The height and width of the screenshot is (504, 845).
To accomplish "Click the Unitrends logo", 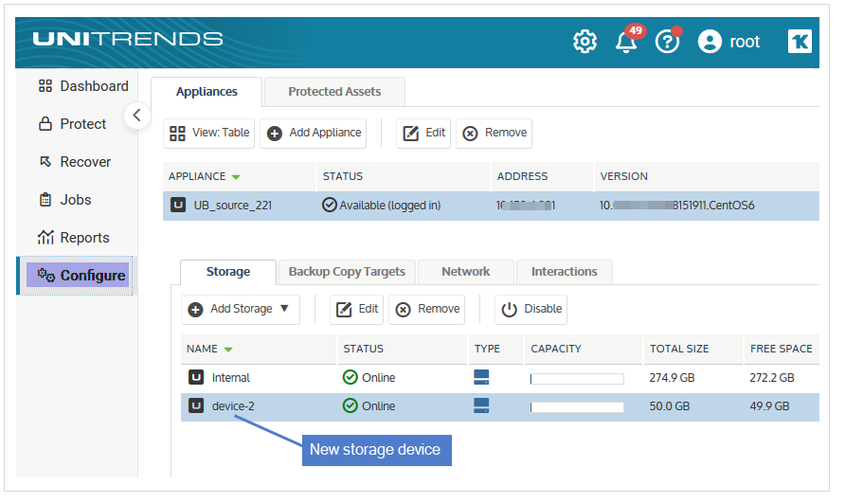I will pyautogui.click(x=128, y=39).
